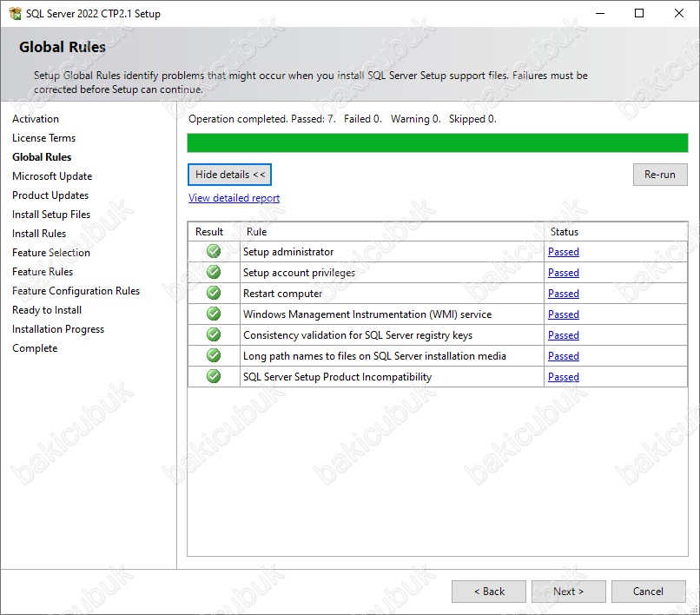The image size is (700, 615).
Task: Close the setup window
Action: (679, 13)
